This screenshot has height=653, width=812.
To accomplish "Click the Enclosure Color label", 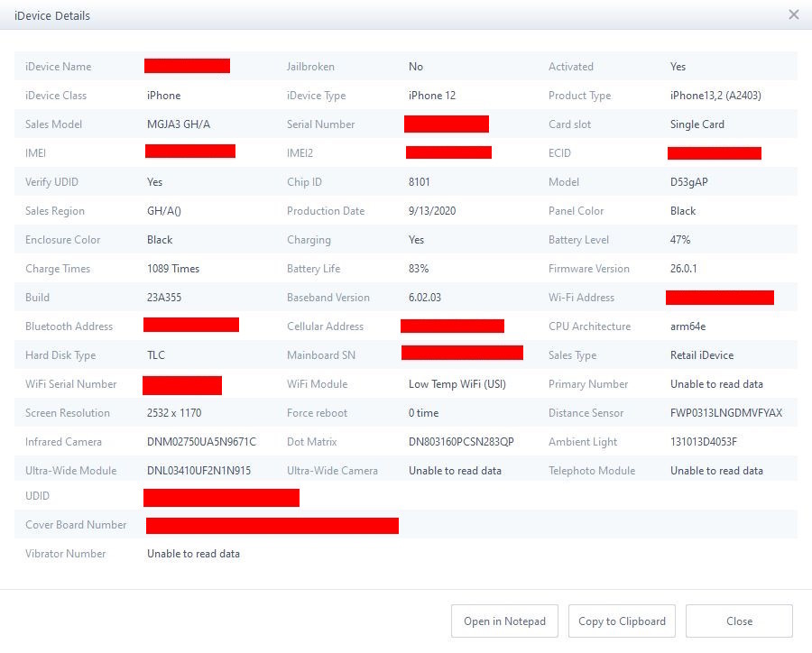I will tap(62, 240).
